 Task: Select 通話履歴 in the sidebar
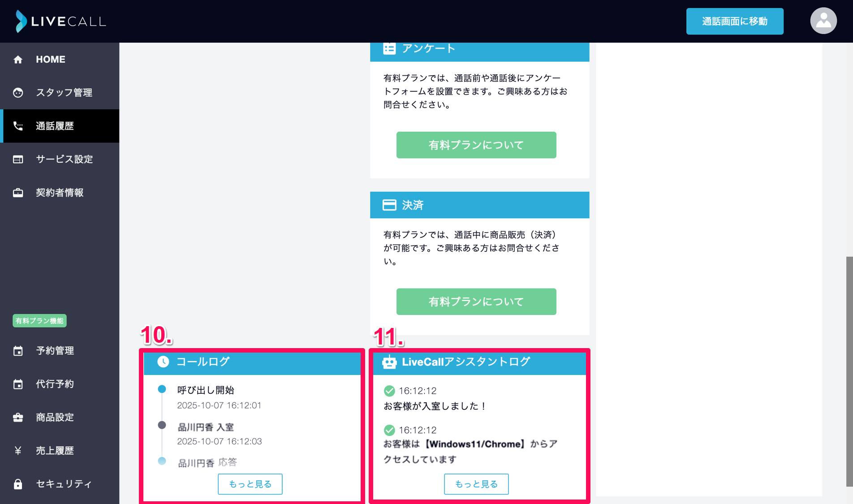click(x=60, y=126)
